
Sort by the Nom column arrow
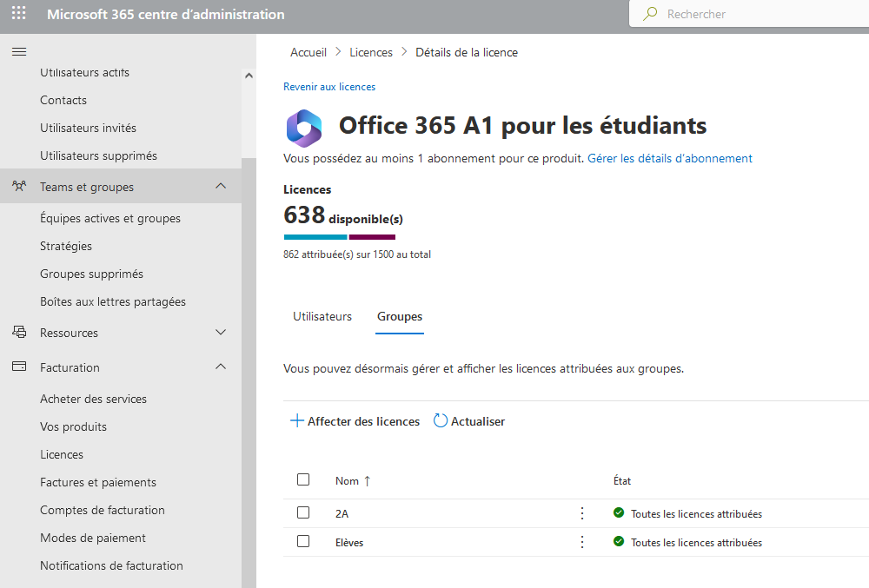coord(367,481)
